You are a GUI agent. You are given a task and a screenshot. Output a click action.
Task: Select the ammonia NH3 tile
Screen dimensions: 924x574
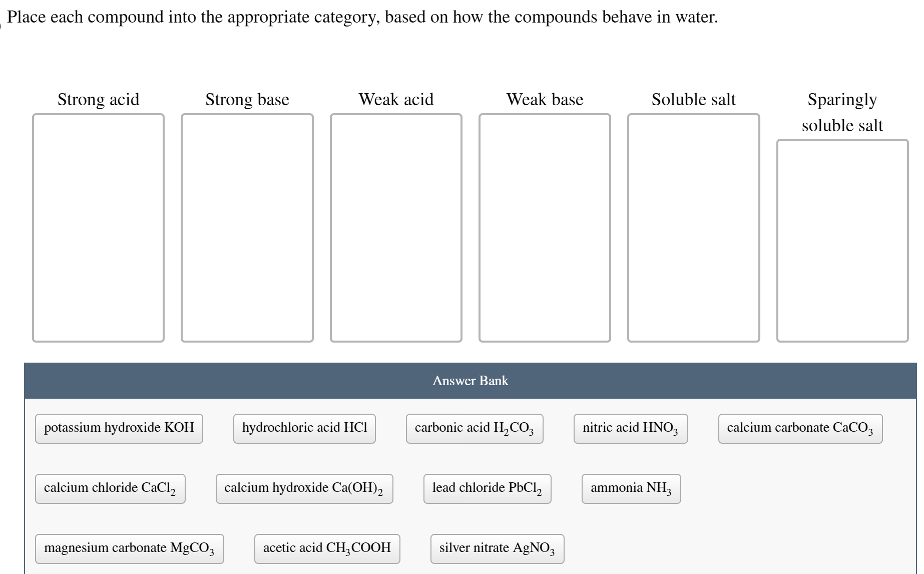tap(631, 488)
